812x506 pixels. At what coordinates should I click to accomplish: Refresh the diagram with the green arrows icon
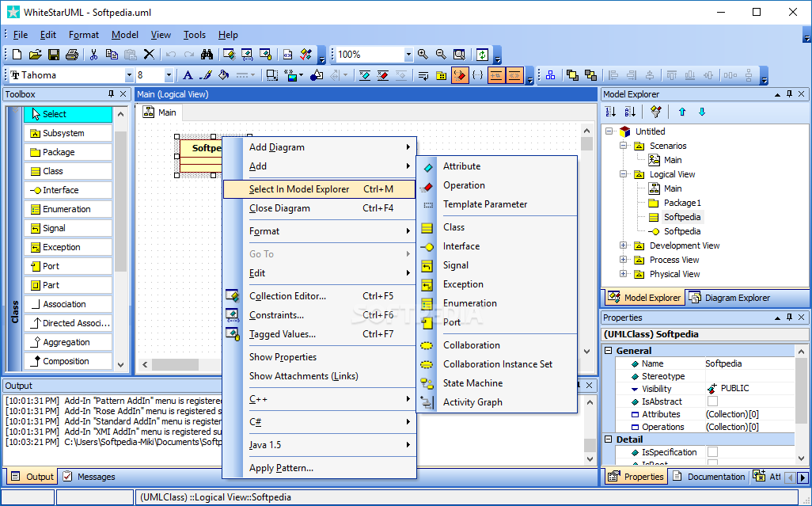(x=482, y=55)
